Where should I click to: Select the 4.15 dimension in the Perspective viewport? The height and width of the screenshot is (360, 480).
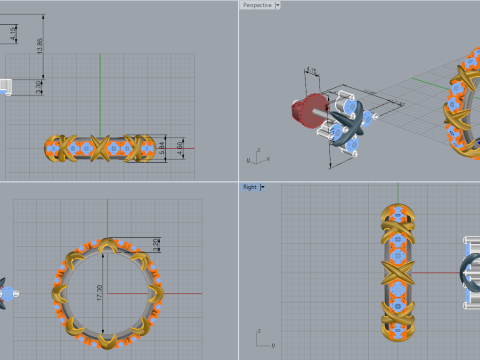click(x=311, y=70)
